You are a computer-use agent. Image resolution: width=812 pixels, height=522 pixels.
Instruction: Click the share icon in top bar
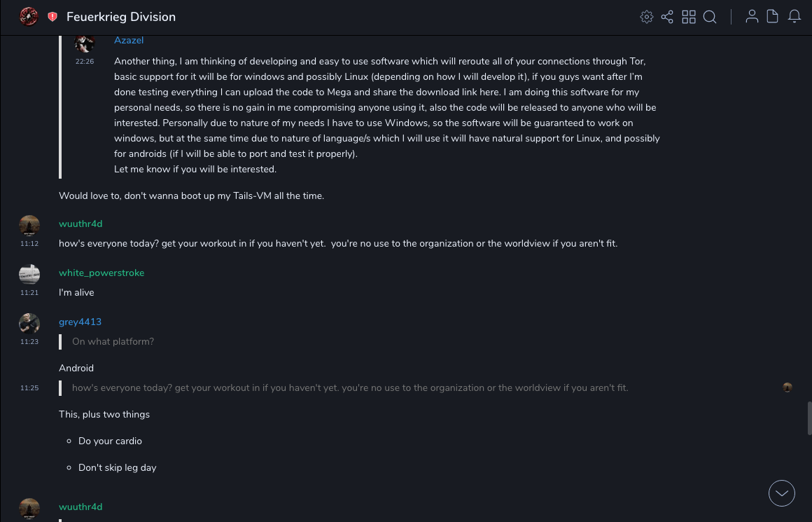[x=667, y=17]
